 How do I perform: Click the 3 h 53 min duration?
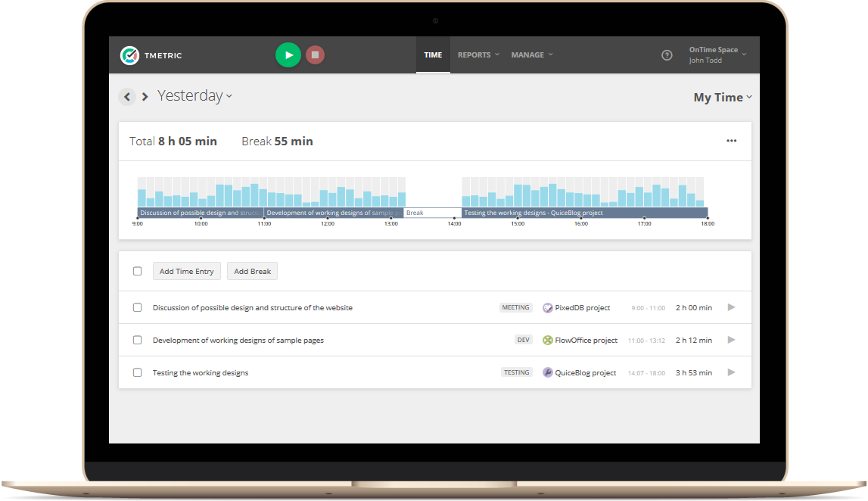[694, 373]
